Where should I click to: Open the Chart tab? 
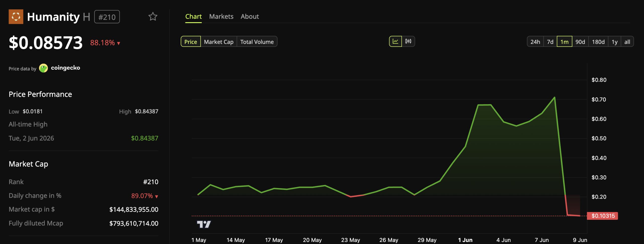(x=193, y=17)
